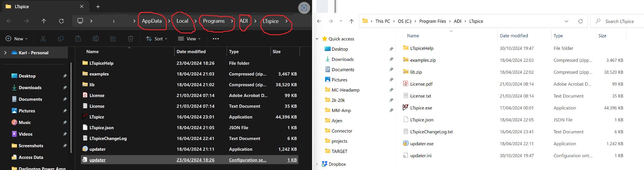
Task: Click the dark sidebar vertical scrollbar
Action: (x=71, y=108)
